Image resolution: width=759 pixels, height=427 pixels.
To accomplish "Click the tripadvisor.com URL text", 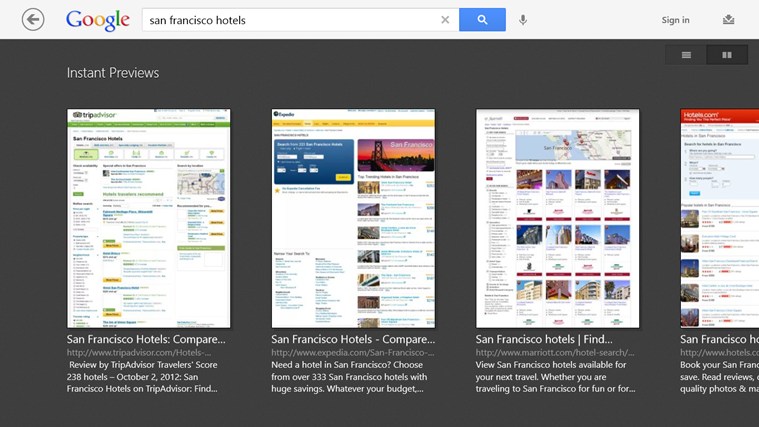I will click(139, 352).
